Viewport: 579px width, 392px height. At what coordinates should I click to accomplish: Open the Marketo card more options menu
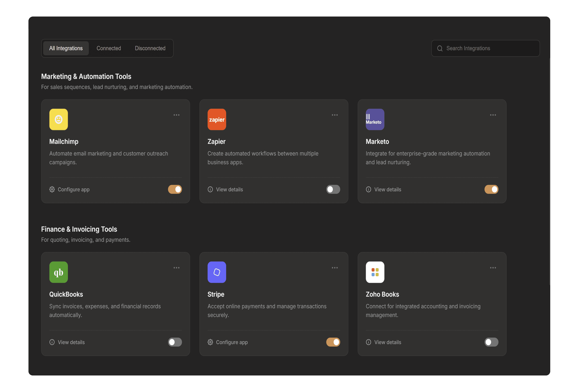click(x=493, y=115)
